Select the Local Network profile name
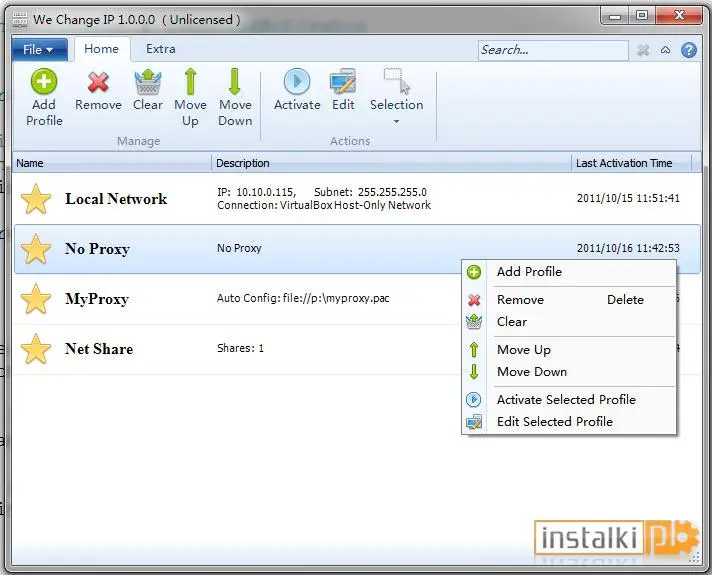 (116, 199)
